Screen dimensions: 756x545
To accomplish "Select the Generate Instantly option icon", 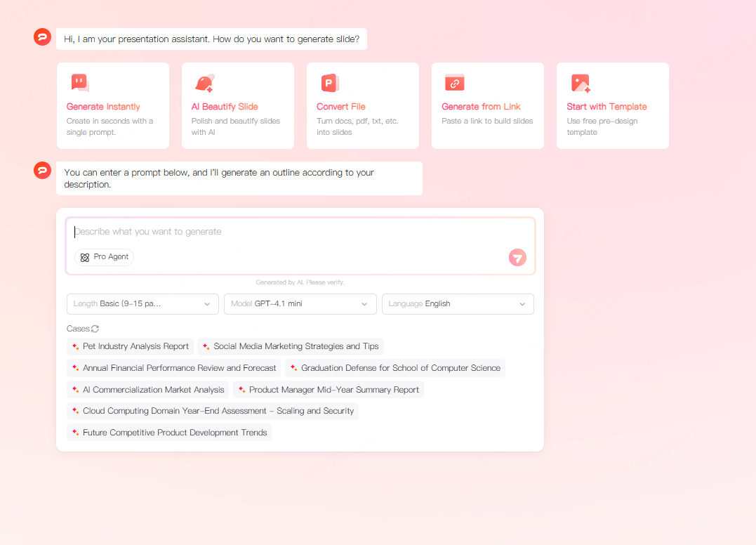I will 79,81.
